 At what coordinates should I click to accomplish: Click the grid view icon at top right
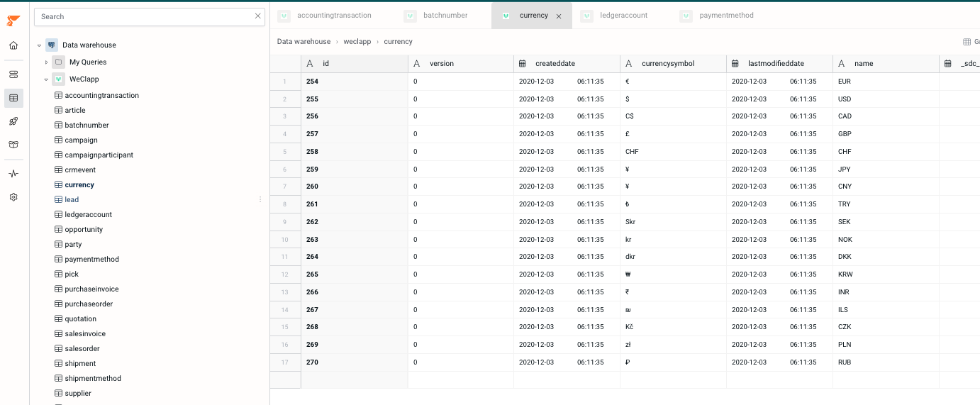point(967,42)
